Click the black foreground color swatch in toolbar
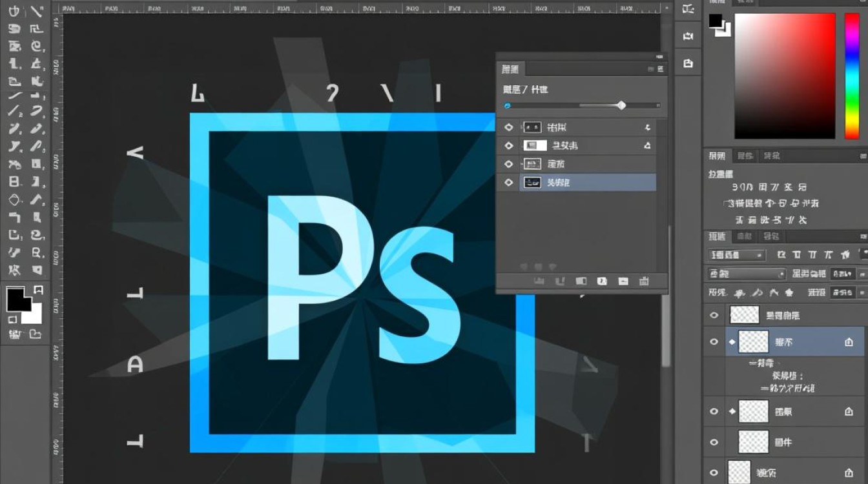This screenshot has width=868, height=484. pos(19,299)
